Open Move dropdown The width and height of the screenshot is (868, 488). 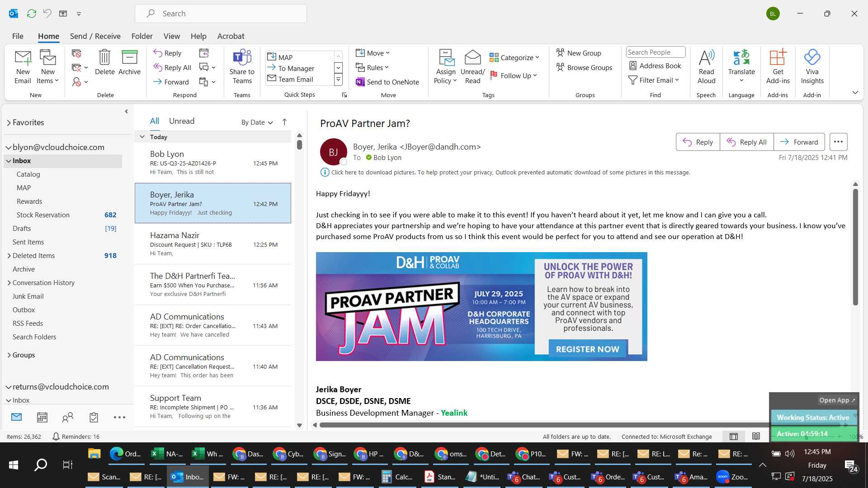pyautogui.click(x=373, y=53)
